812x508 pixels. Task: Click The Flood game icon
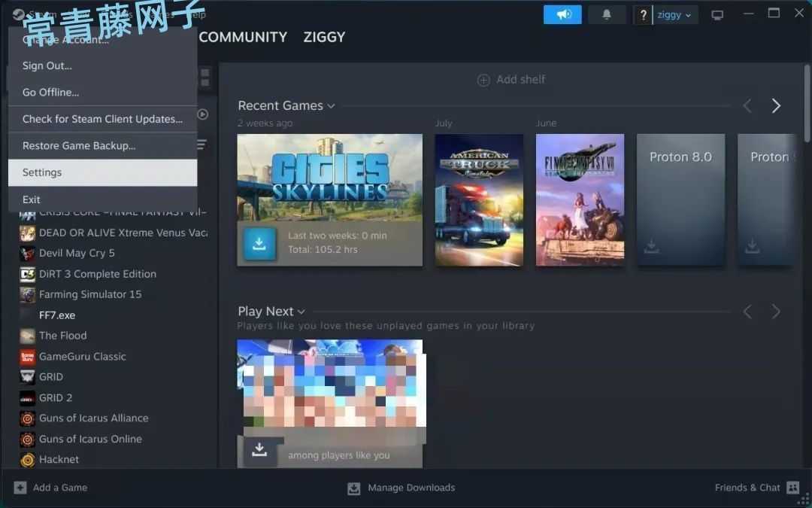(28, 336)
